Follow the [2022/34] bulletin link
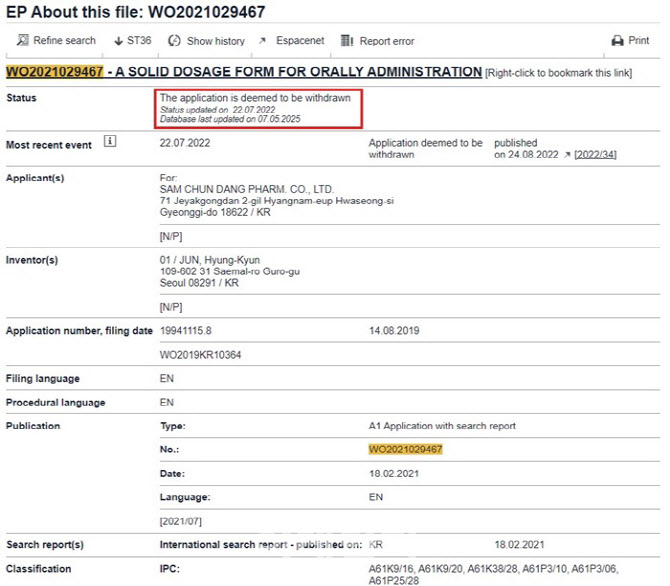The width and height of the screenshot is (670, 586). [x=595, y=155]
